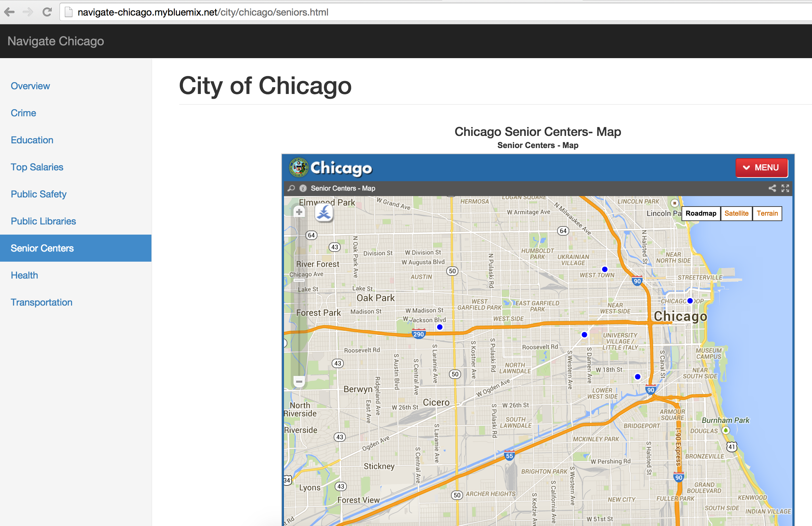Click the blue layers icon on the map
This screenshot has height=526, width=812.
(x=324, y=213)
